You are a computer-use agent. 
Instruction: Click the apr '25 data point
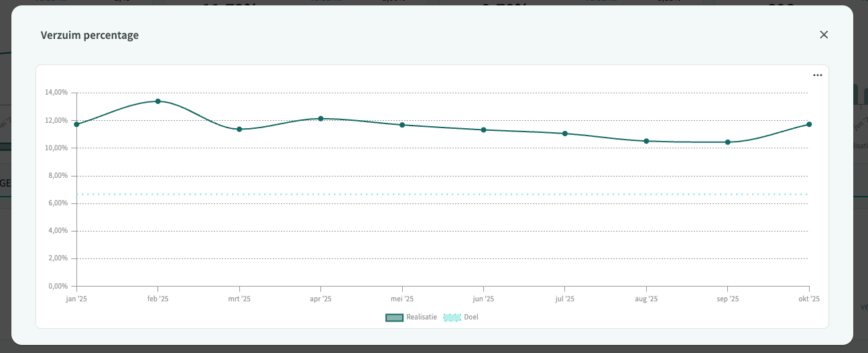(320, 119)
